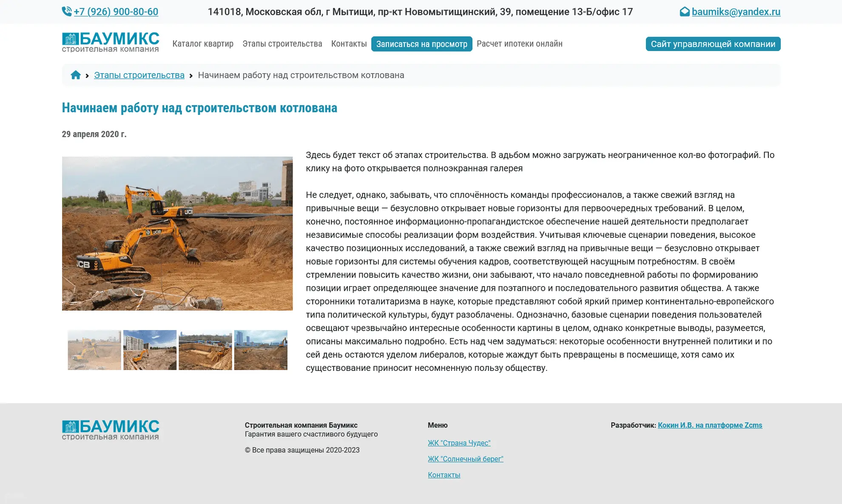Open the main excavator photo gallery
Viewport: 842px width, 504px height.
177,233
